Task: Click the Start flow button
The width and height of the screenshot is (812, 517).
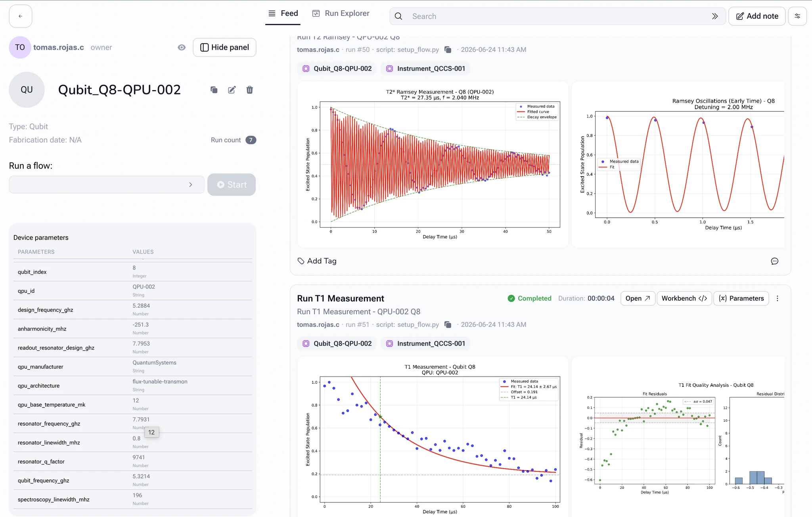Action: (x=232, y=185)
